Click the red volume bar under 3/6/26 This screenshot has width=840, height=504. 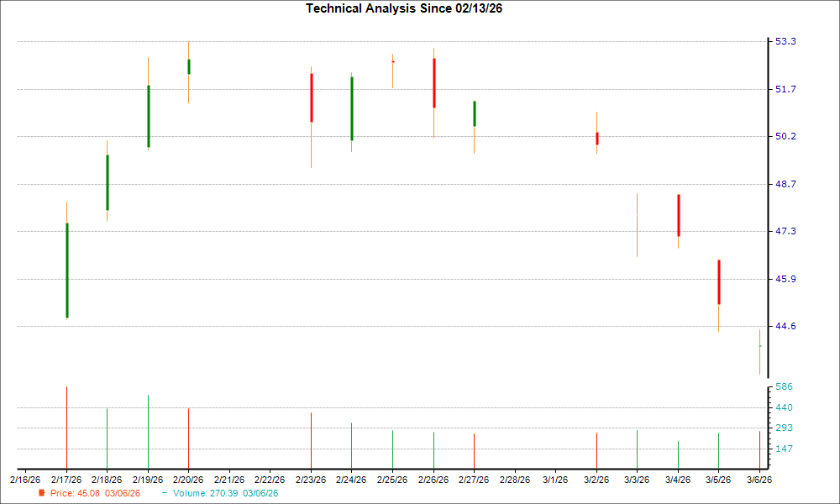tap(759, 449)
